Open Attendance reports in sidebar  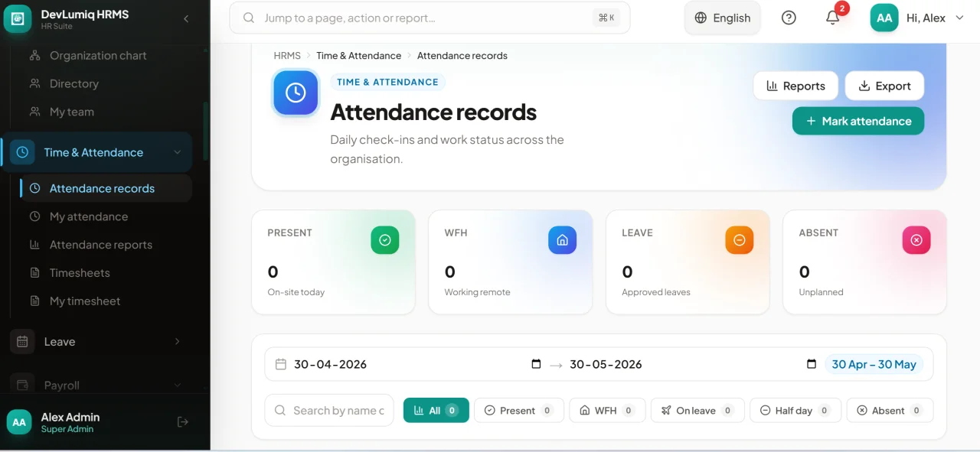pyautogui.click(x=101, y=245)
